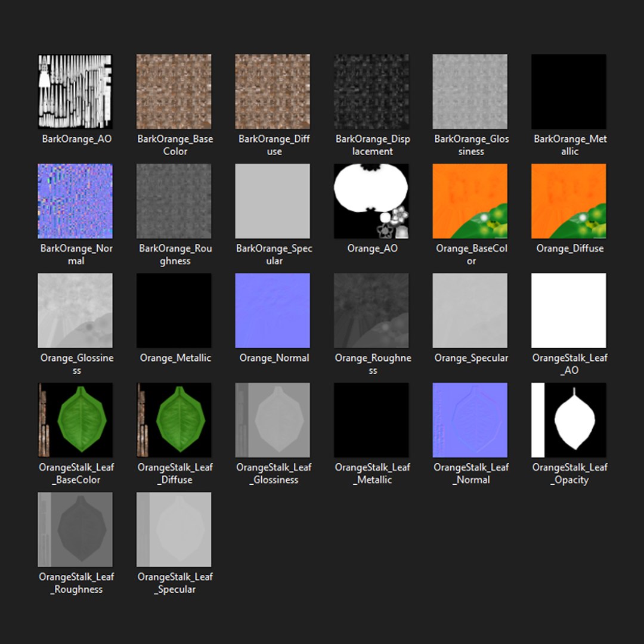This screenshot has width=644, height=644.
Task: Click the 'BarkOrange_Displacement' file name
Action: [x=373, y=145]
